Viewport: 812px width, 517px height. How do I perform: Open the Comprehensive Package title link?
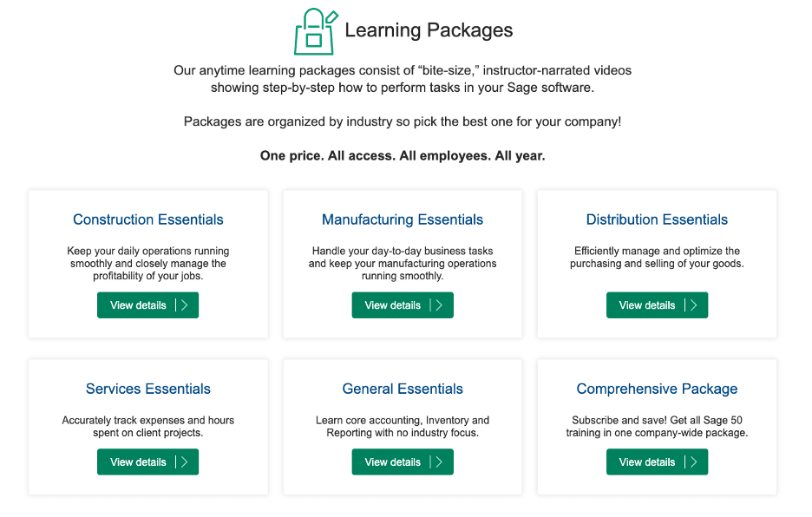(x=657, y=389)
